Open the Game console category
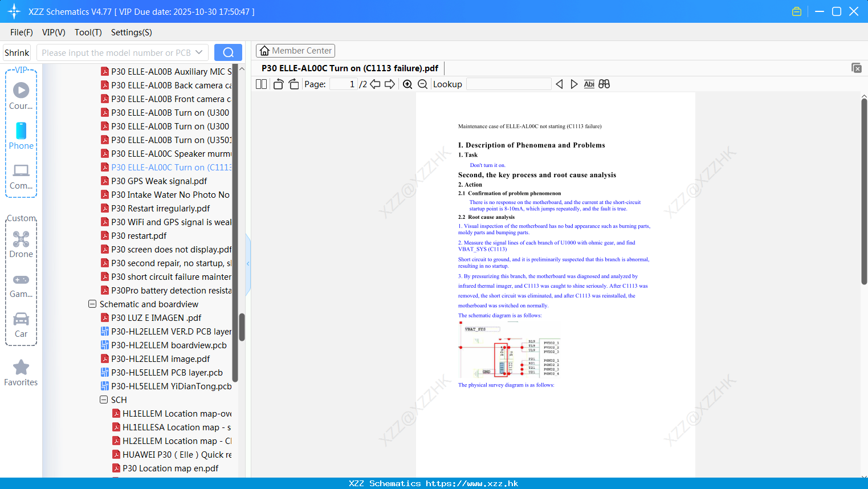 pos(21,286)
